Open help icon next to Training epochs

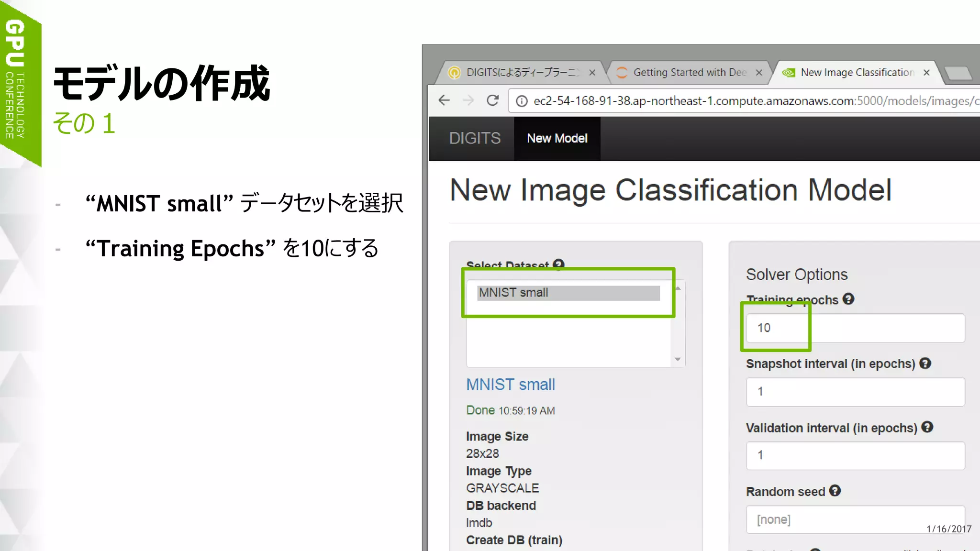click(x=848, y=299)
